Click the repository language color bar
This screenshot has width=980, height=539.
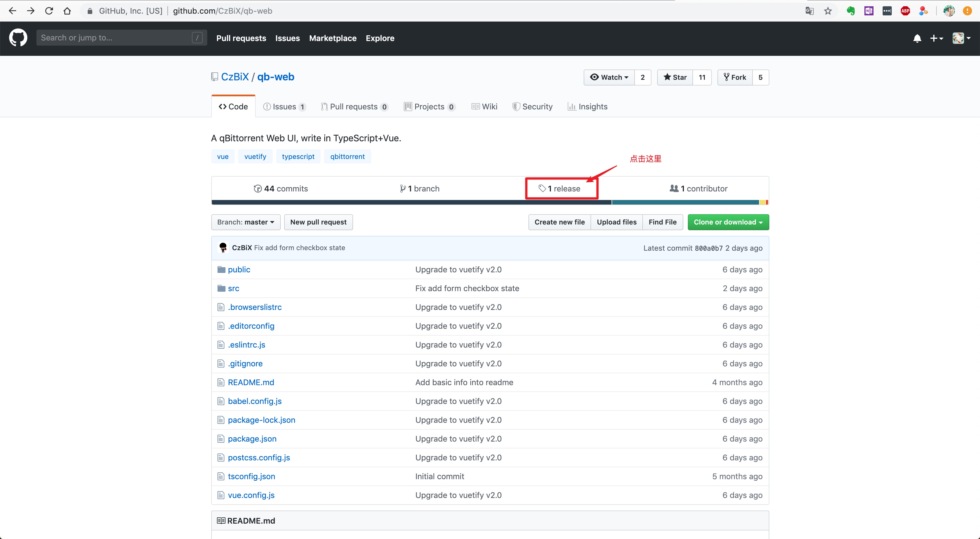tap(490, 203)
